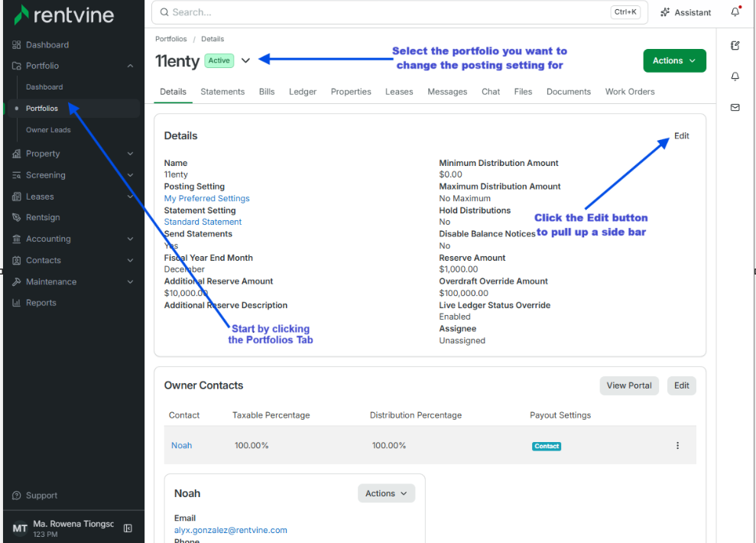
Task: Click the Ctrl+K shortcut hint
Action: click(x=625, y=12)
